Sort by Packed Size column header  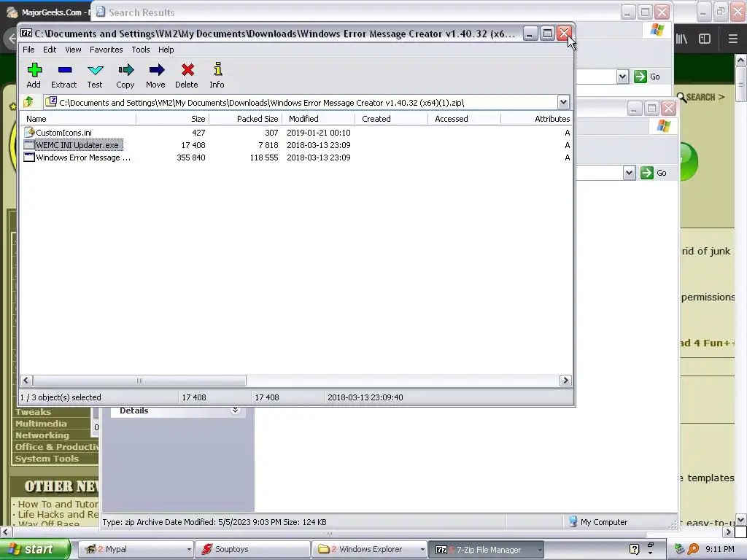[x=245, y=119]
